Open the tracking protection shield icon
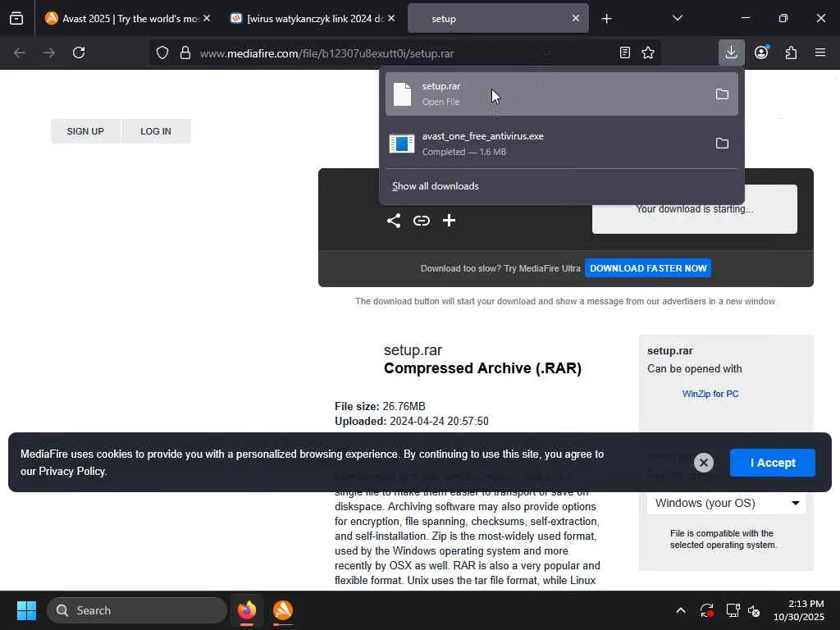 click(162, 52)
